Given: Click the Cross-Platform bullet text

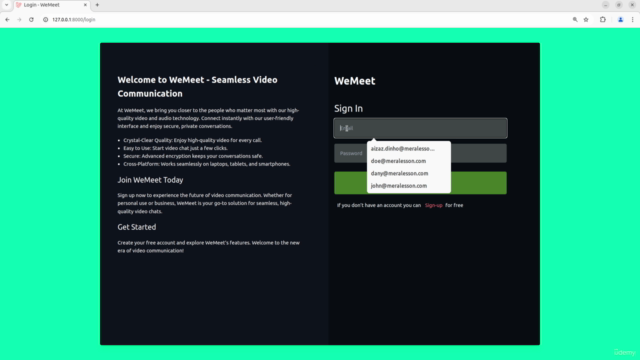Looking at the screenshot, I should tap(207, 164).
